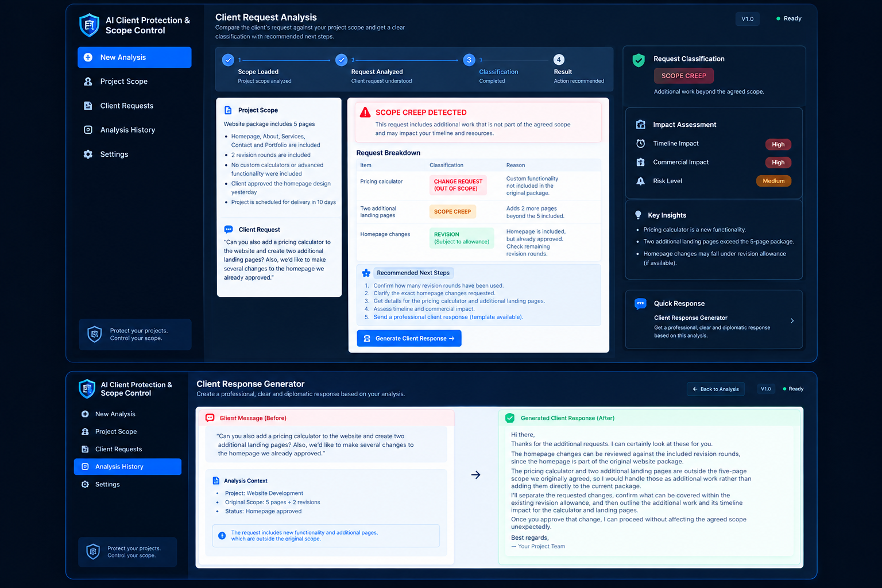
Task: Click the 'Protect your projects' card, bottom sidebar
Action: pos(127,552)
